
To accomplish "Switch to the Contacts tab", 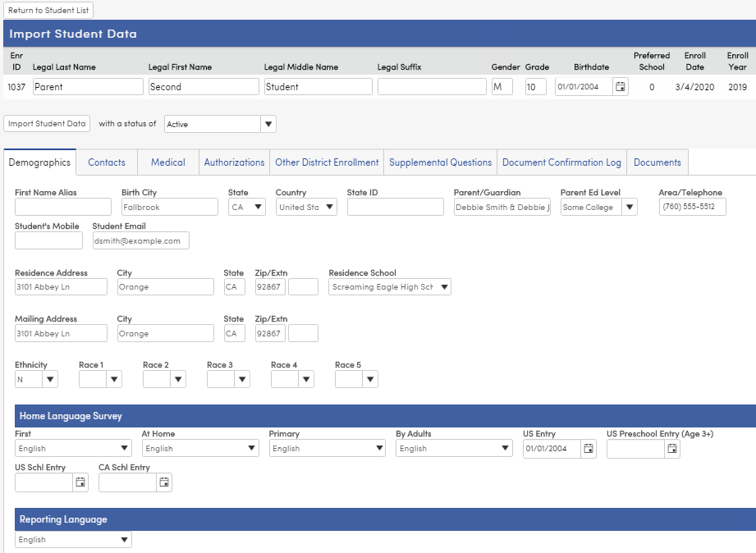I will point(106,162).
